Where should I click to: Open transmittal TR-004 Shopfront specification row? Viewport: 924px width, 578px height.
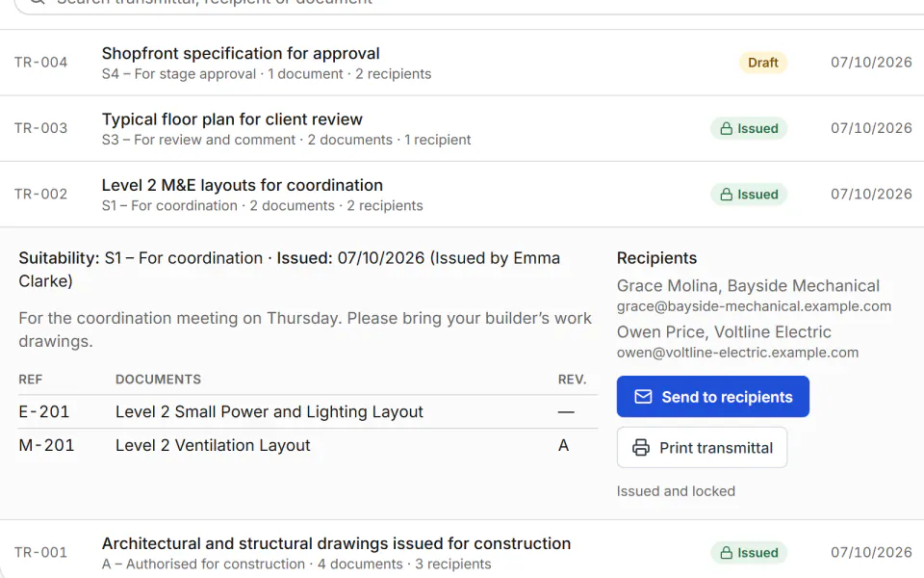(462, 63)
